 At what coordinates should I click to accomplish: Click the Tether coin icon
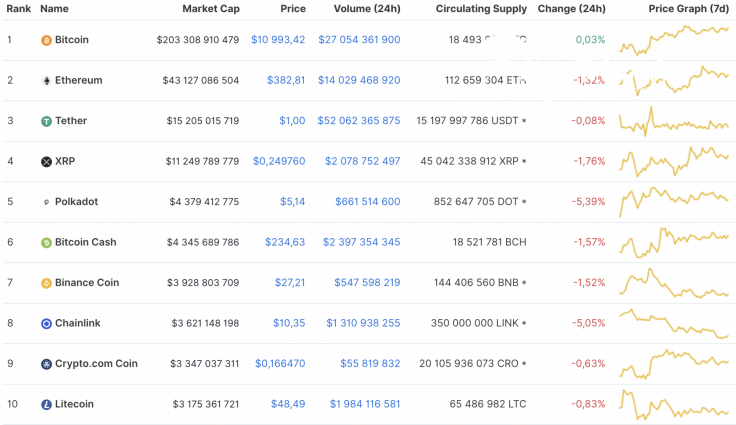pyautogui.click(x=46, y=121)
